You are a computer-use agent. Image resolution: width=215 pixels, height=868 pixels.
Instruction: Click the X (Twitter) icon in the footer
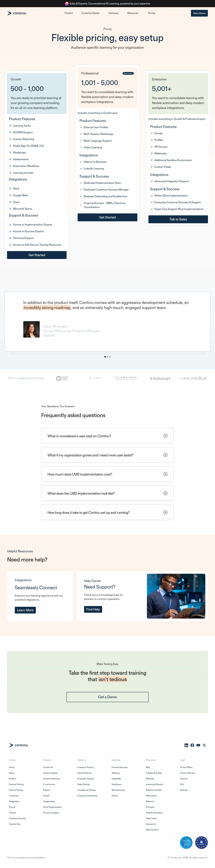(x=204, y=745)
